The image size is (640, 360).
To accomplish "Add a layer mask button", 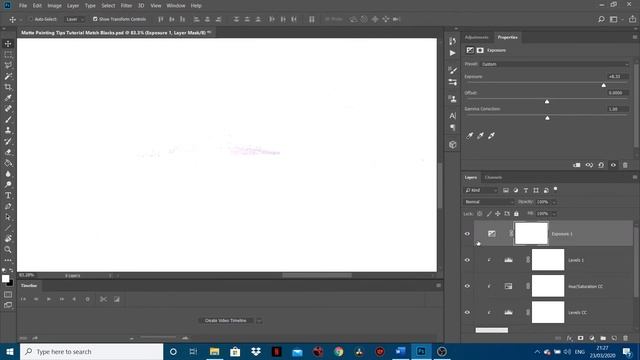I will pyautogui.click(x=580, y=338).
